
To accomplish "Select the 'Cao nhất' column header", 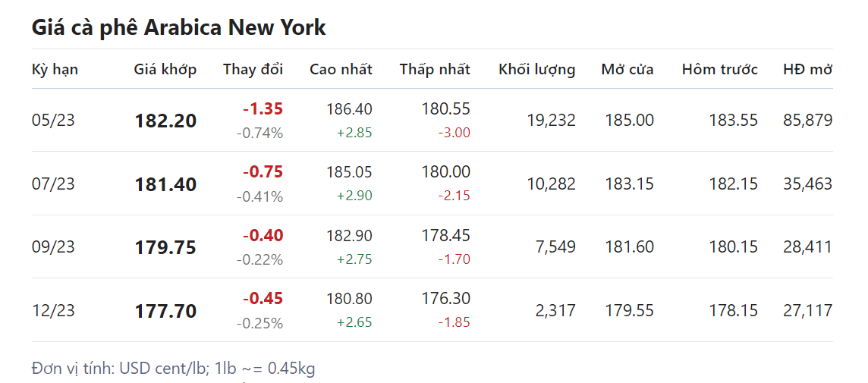I will [341, 70].
